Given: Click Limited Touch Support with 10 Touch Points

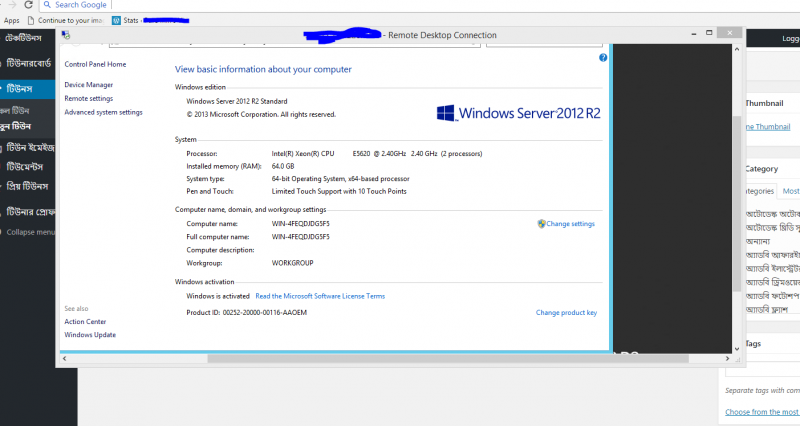Looking at the screenshot, I should tap(339, 191).
